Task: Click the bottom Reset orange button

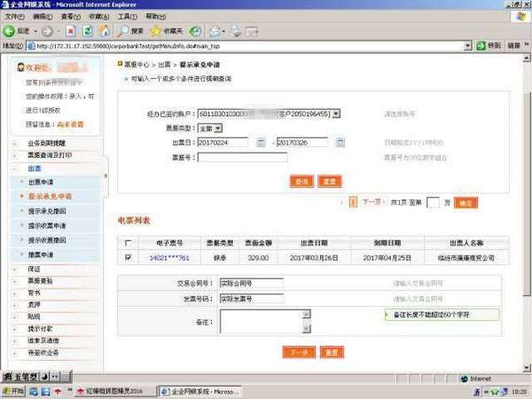Action: click(x=332, y=352)
